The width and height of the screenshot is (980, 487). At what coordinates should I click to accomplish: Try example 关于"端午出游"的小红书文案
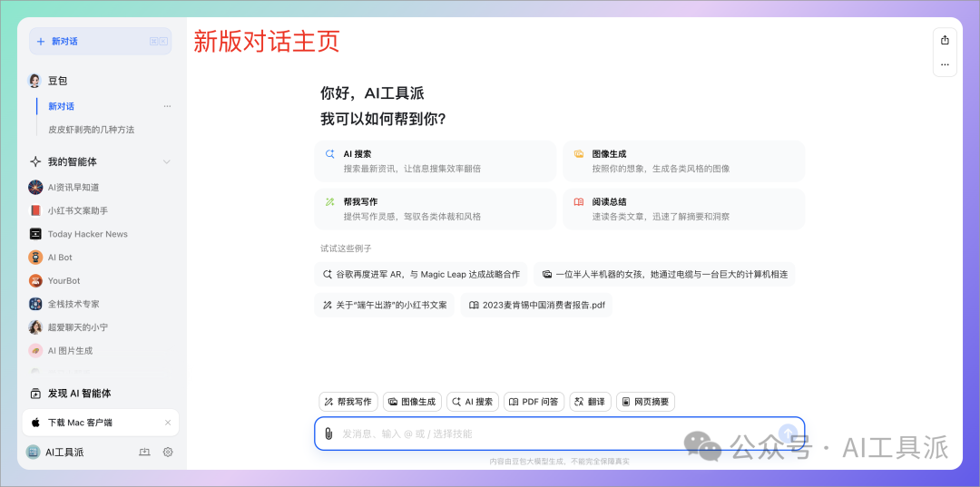[385, 306]
